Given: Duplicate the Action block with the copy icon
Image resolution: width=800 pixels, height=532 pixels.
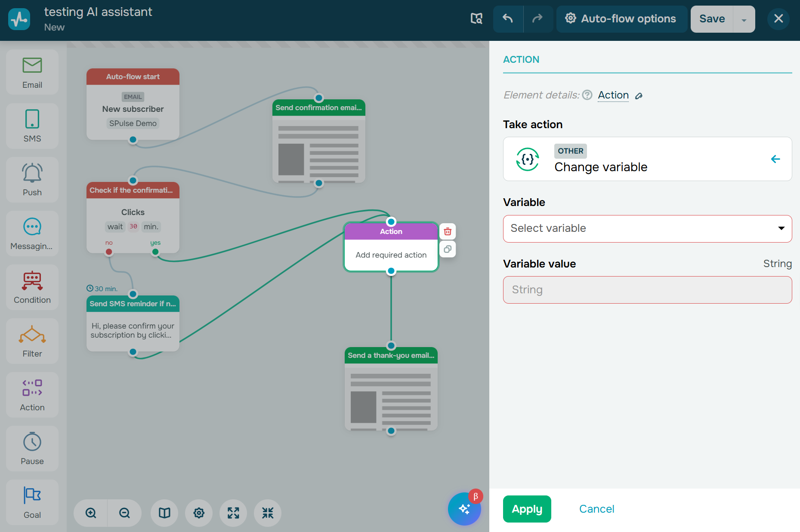Looking at the screenshot, I should [x=448, y=249].
